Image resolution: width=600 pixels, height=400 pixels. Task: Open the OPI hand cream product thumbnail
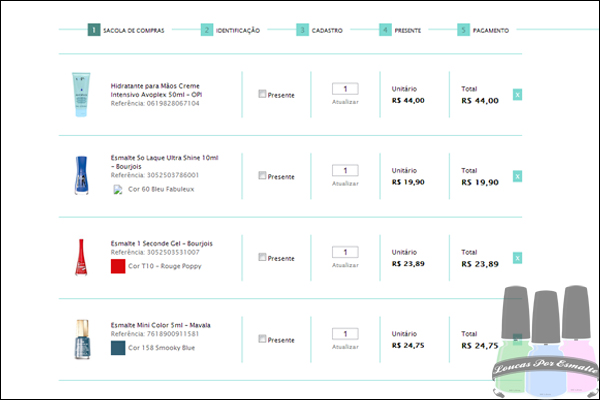(x=81, y=95)
